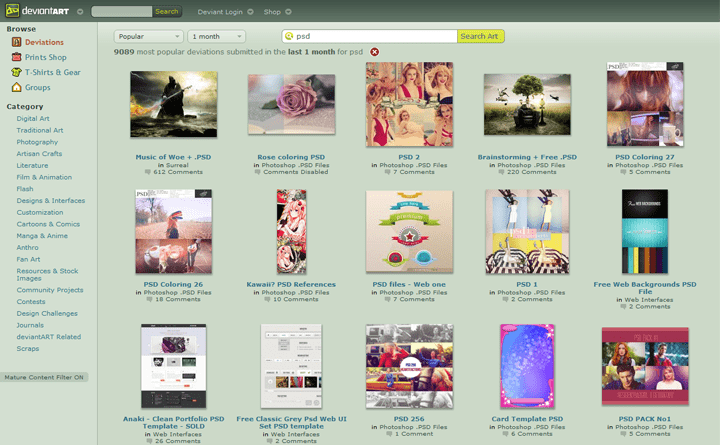
Task: Open the PSD PACK No1 thumbnail
Action: coord(645,366)
